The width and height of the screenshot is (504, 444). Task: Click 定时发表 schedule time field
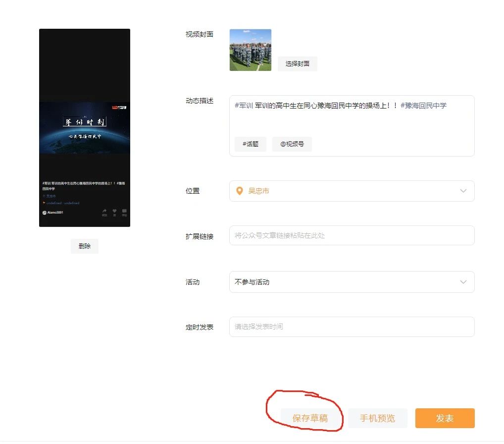[x=352, y=327]
